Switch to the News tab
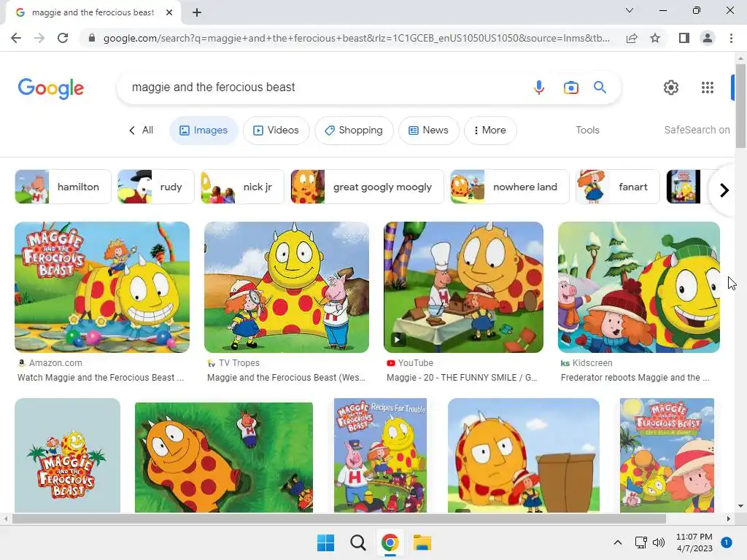 click(429, 130)
